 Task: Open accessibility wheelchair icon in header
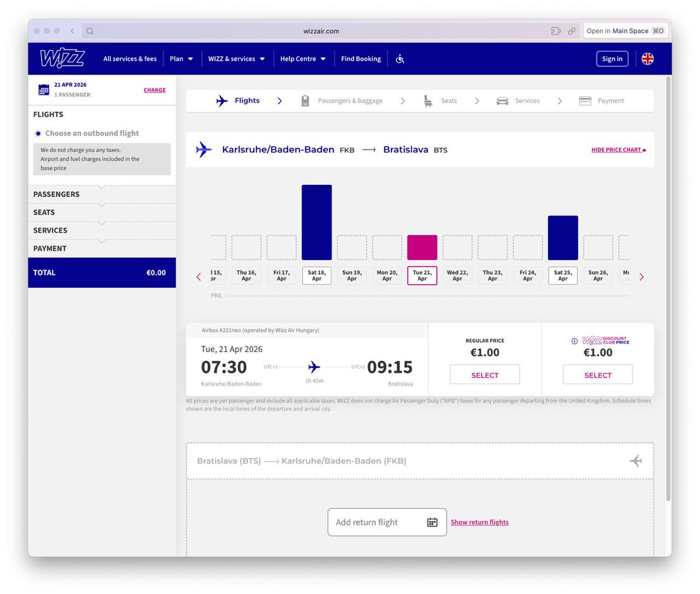click(400, 59)
